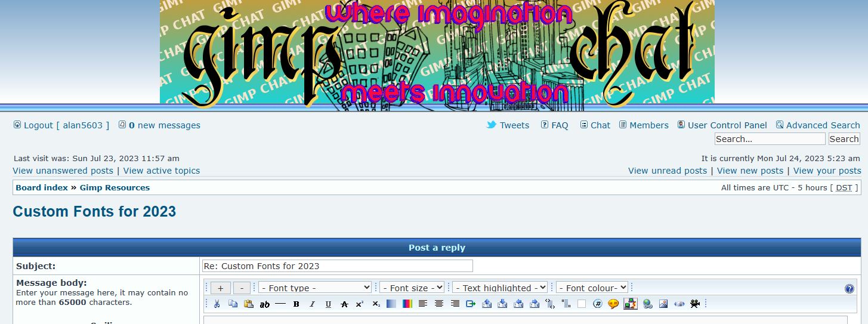Click the blank white square icon

click(x=582, y=304)
